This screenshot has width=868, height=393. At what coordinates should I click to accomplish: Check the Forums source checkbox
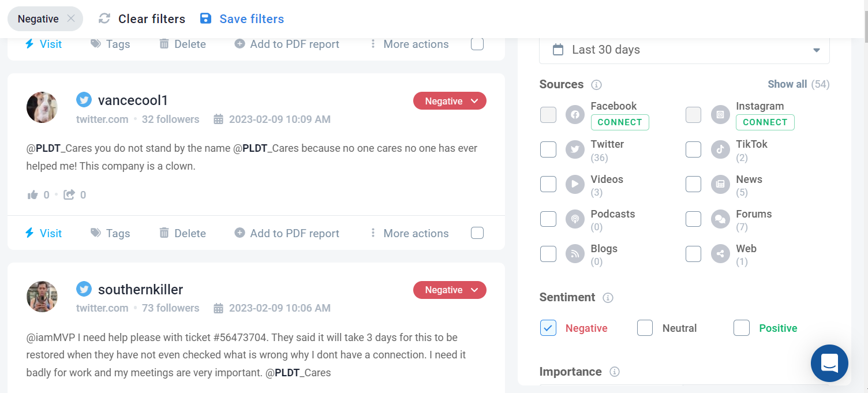click(x=693, y=219)
